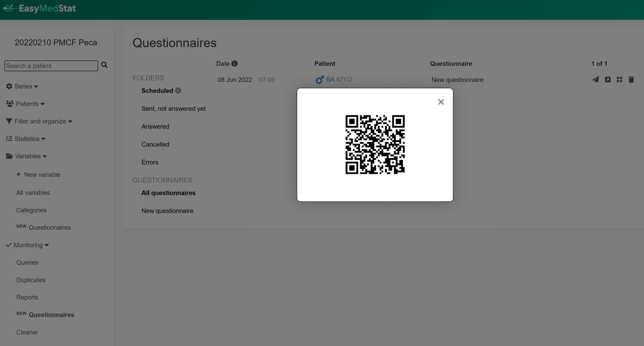Collapse the Variables menu
This screenshot has height=346, width=644.
click(26, 156)
